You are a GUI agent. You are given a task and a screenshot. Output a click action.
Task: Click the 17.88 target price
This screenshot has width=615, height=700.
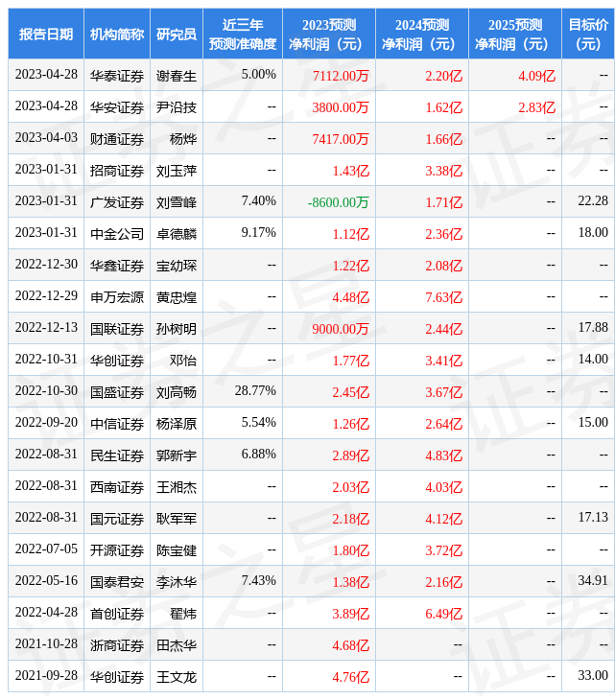coord(593,328)
